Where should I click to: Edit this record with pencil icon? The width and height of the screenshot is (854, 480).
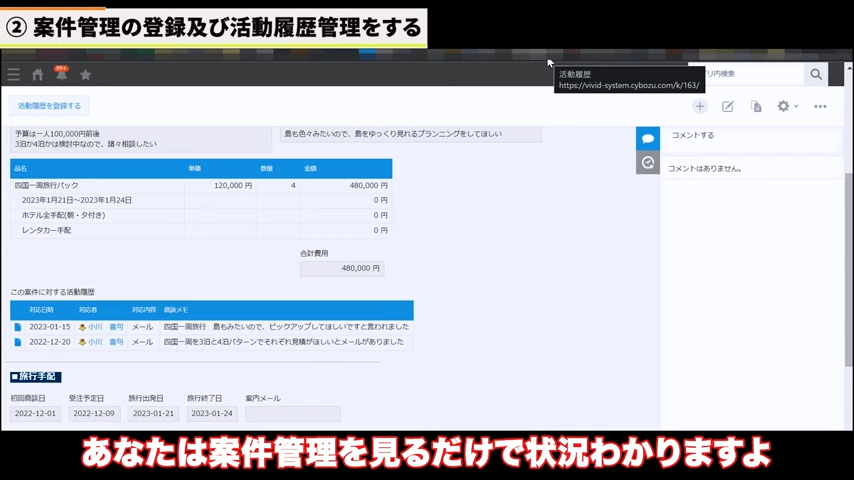(728, 106)
